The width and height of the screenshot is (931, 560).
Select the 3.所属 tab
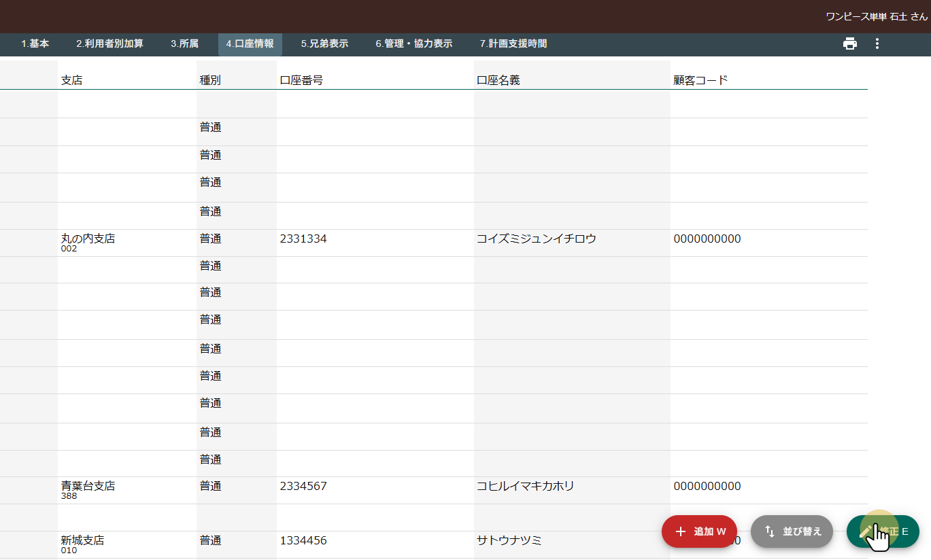pyautogui.click(x=184, y=44)
